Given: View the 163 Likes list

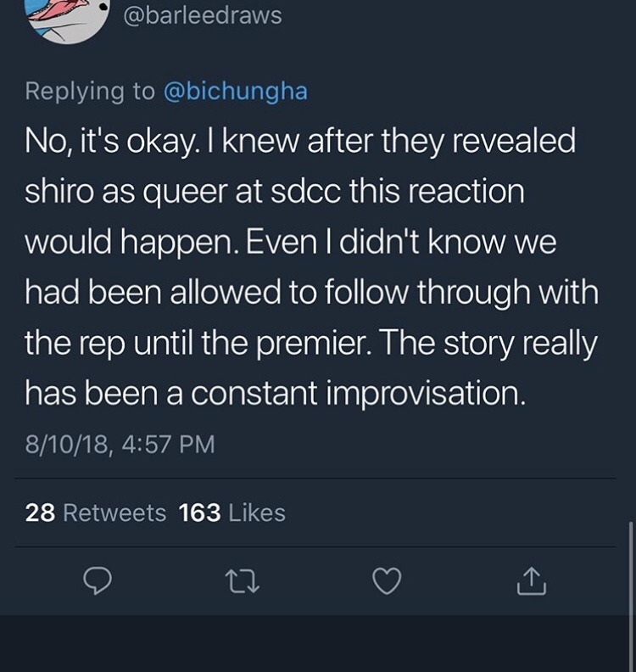Looking at the screenshot, I should coord(232,512).
